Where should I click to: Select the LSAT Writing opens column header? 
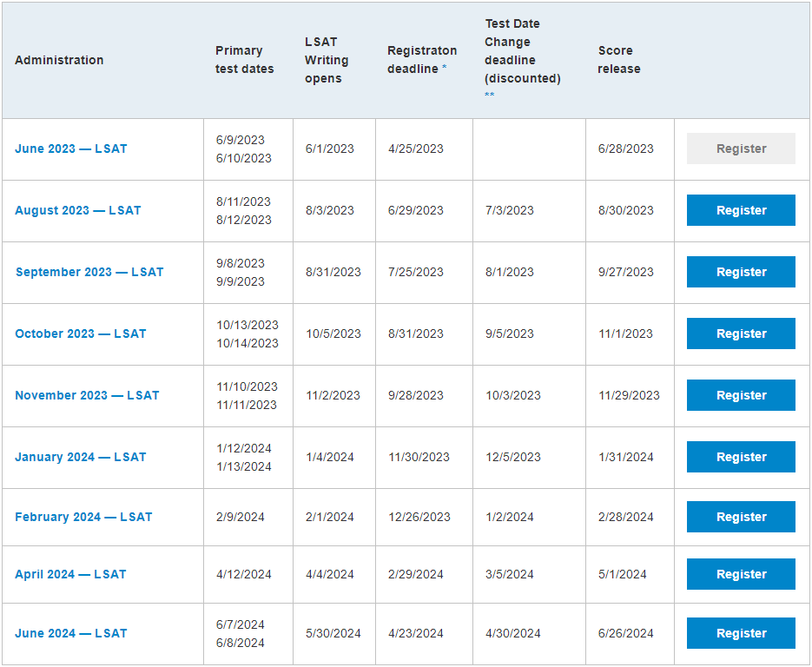(327, 60)
